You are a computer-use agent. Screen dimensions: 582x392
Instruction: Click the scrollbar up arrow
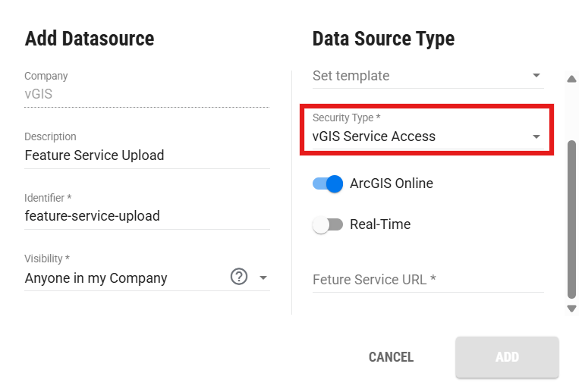click(571, 79)
